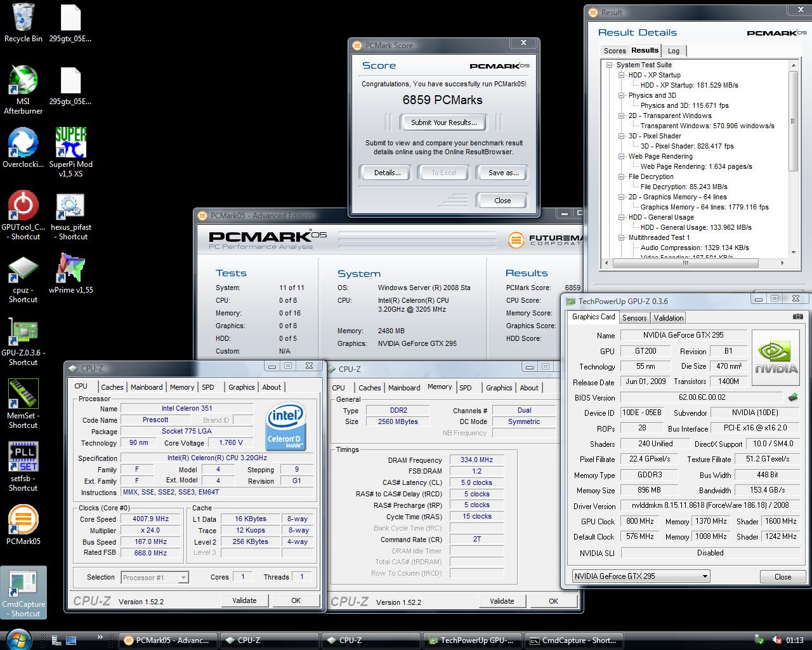Click taskbar clock showing 01:13

click(795, 640)
